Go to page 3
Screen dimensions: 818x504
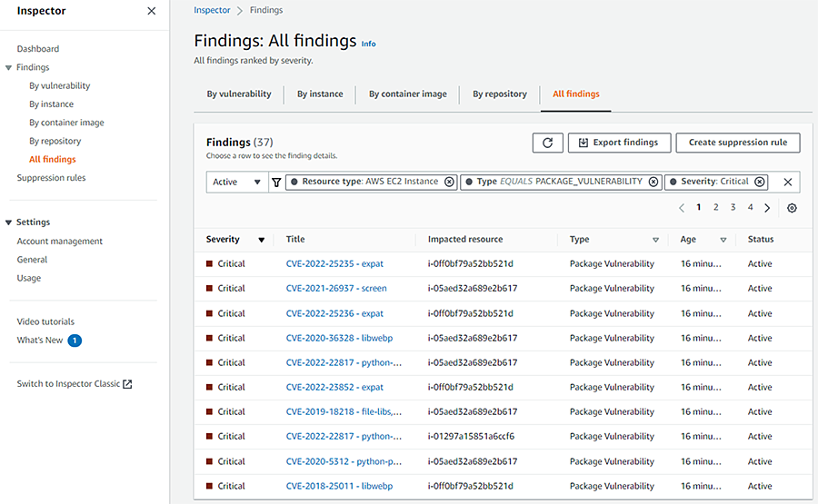coord(733,207)
